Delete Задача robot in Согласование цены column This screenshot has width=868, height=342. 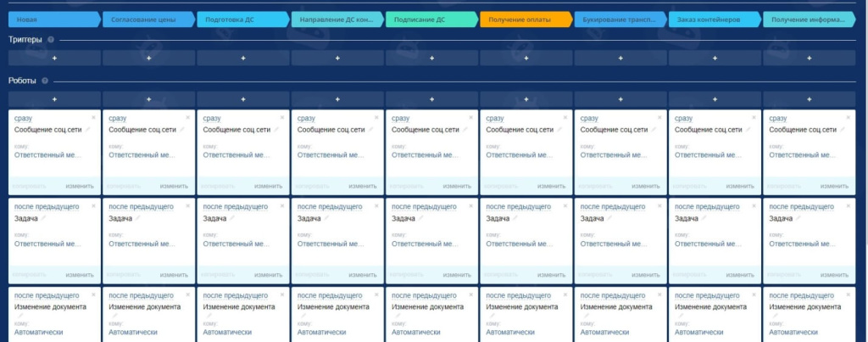click(188, 206)
